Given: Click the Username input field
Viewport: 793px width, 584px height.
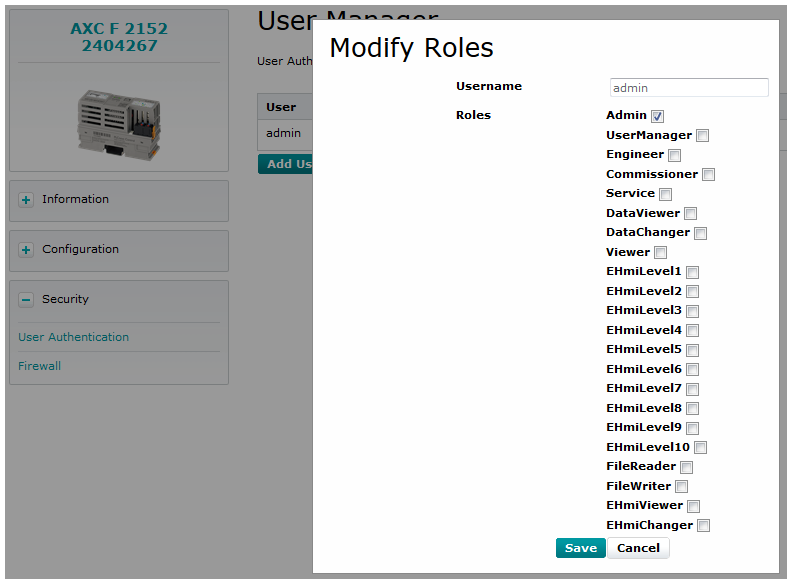Looking at the screenshot, I should coord(689,88).
